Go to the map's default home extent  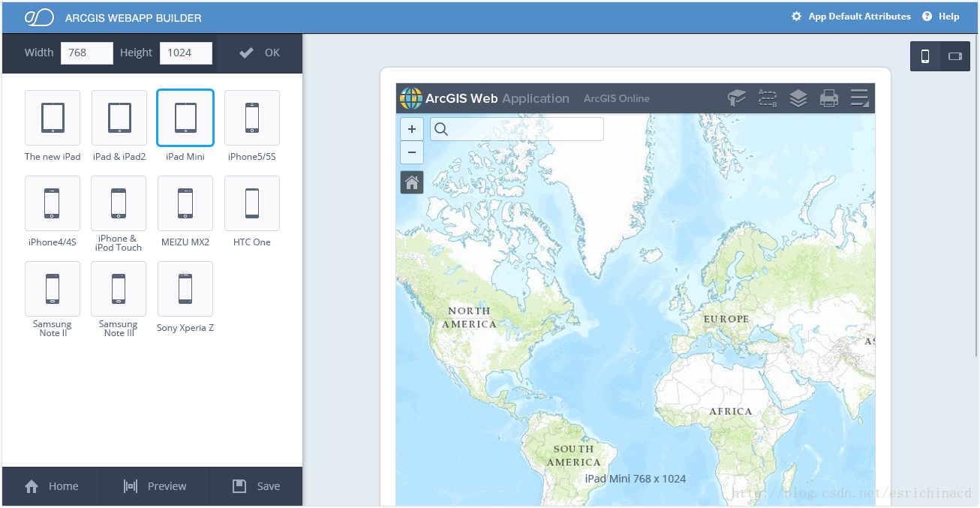click(412, 182)
